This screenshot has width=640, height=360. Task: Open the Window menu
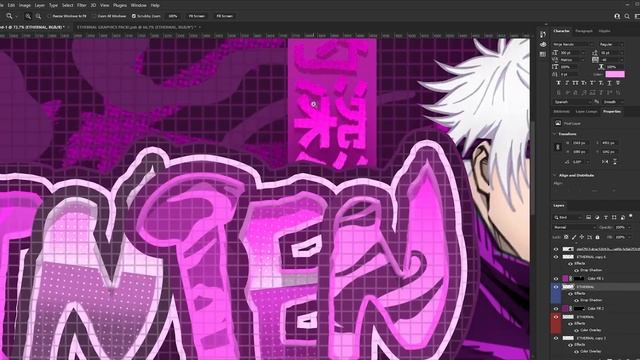click(x=138, y=5)
